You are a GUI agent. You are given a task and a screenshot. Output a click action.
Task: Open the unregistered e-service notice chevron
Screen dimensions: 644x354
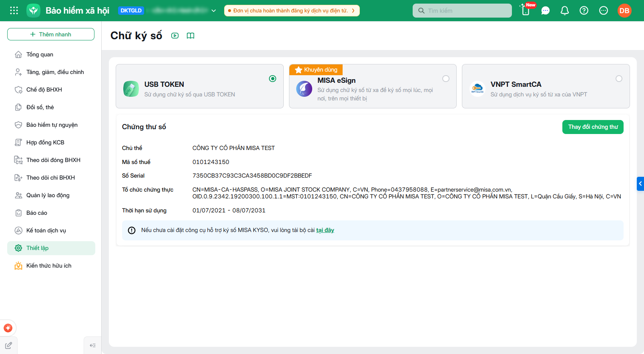353,11
